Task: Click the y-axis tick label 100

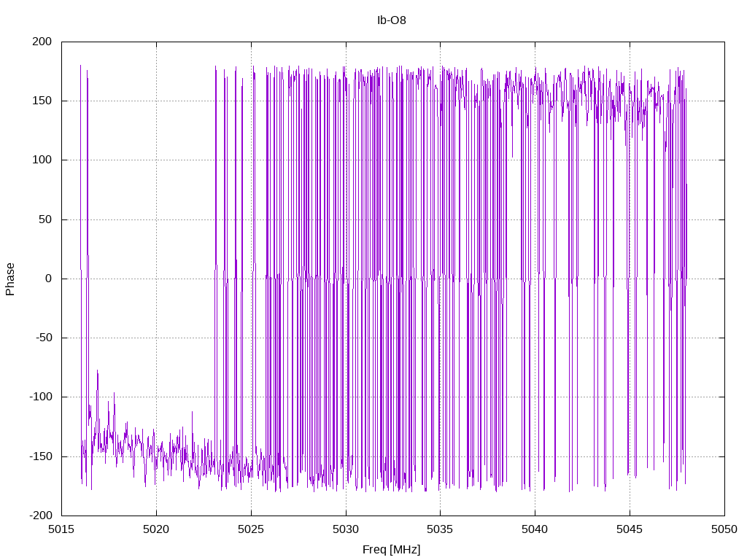Action: click(x=42, y=160)
